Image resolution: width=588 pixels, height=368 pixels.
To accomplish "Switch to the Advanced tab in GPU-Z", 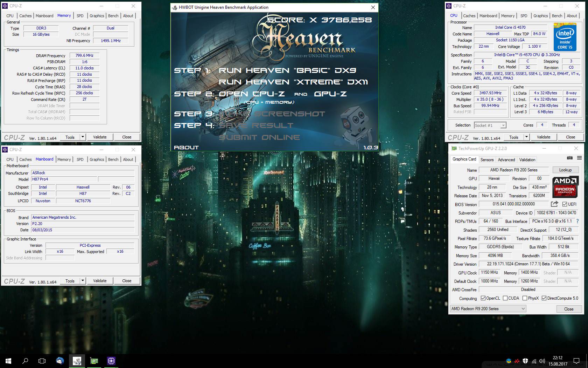I will point(506,160).
